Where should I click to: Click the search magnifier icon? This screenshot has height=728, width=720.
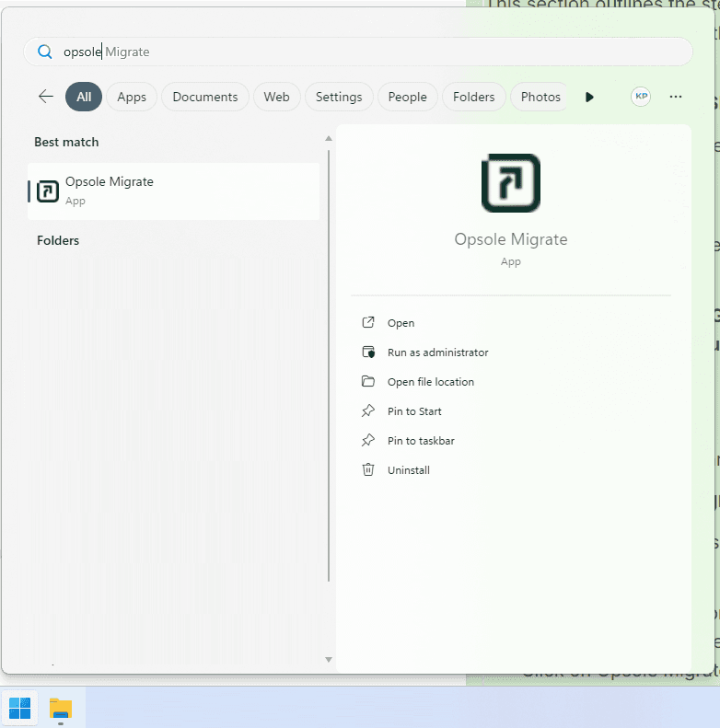[x=44, y=52]
